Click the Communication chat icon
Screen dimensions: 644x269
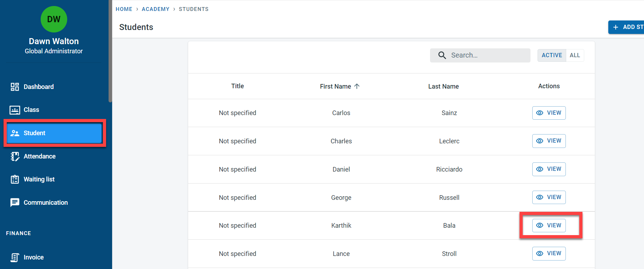point(14,203)
